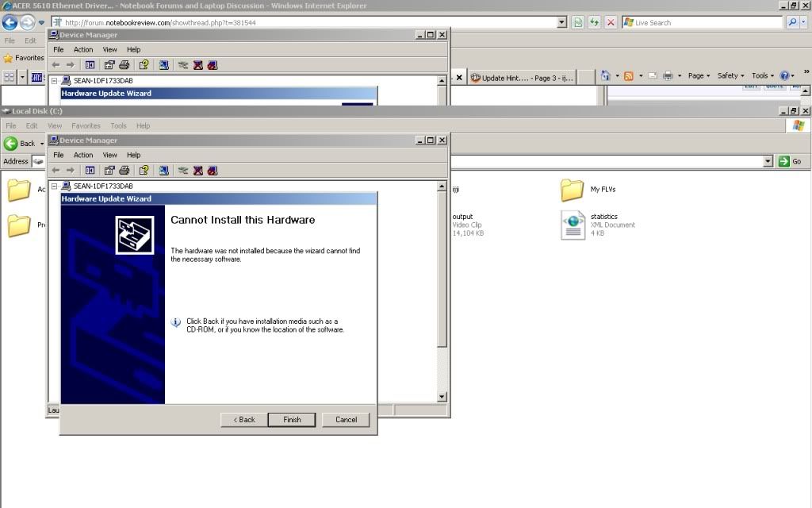Click Internet Explorer Home icon

pyautogui.click(x=605, y=75)
